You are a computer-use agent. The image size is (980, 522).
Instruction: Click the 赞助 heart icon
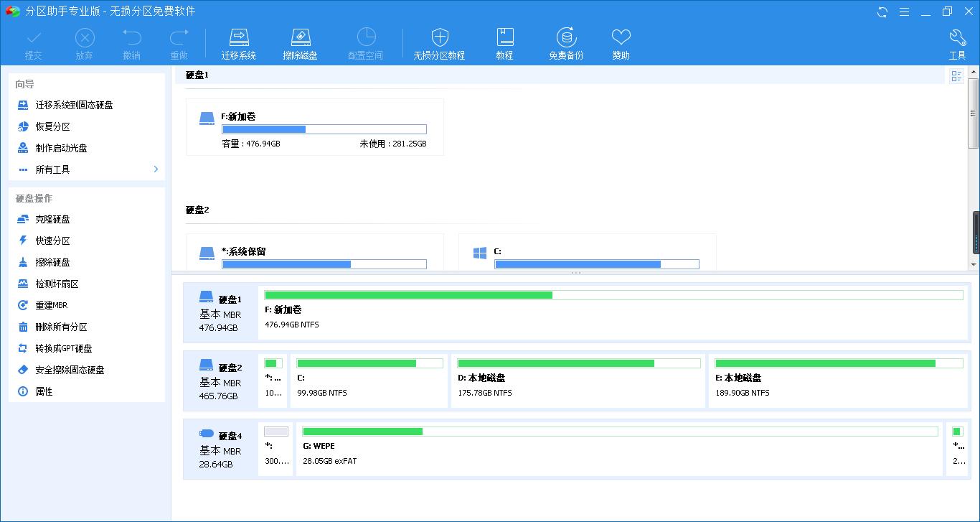tap(620, 42)
